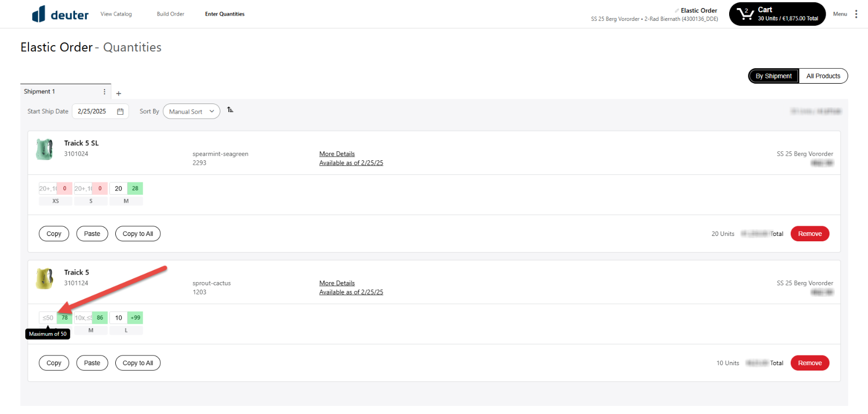Toggle the sort direction icon
Screen dimensions: 868x414
(230, 110)
